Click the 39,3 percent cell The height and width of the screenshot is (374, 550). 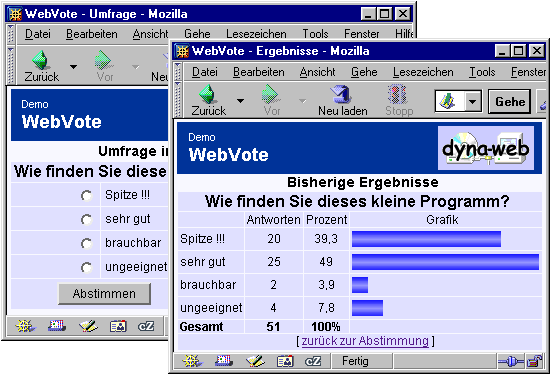[x=326, y=239]
